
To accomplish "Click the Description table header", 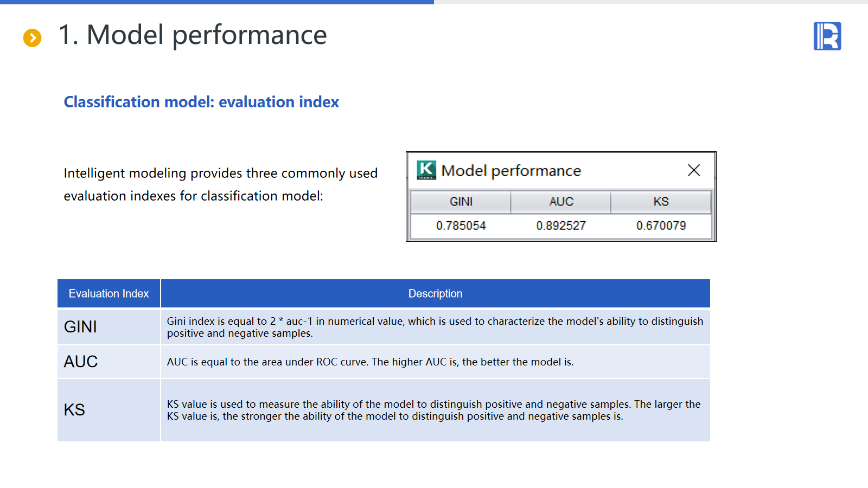I will 435,293.
